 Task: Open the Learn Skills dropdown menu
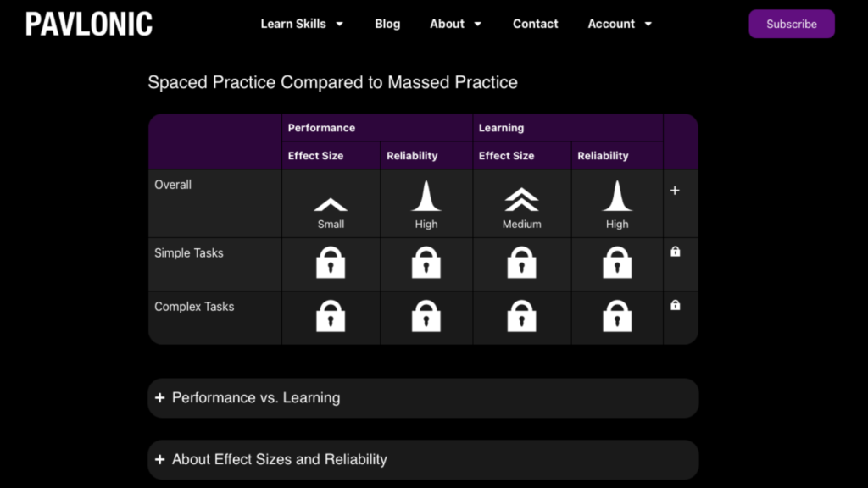tap(302, 24)
